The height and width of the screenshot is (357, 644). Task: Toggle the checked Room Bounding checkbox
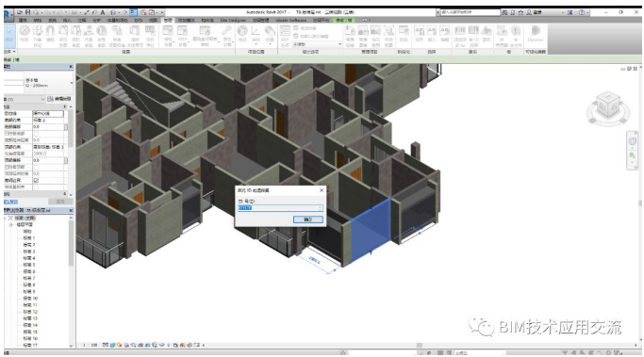(36, 180)
